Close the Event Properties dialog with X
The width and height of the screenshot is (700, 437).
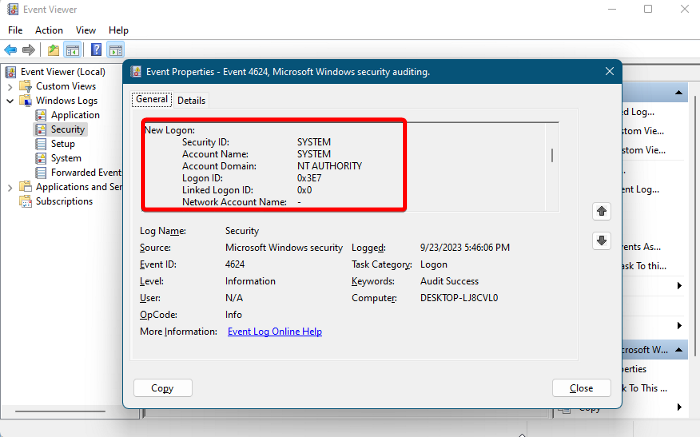[x=609, y=71]
